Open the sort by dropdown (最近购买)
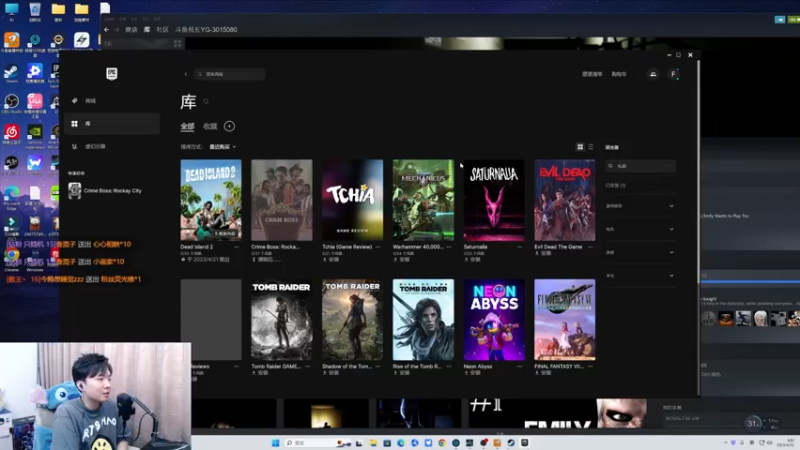 222,146
